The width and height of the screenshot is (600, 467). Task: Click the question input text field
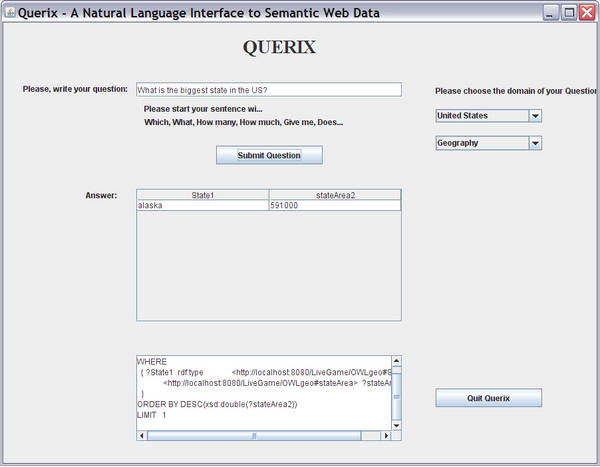267,90
